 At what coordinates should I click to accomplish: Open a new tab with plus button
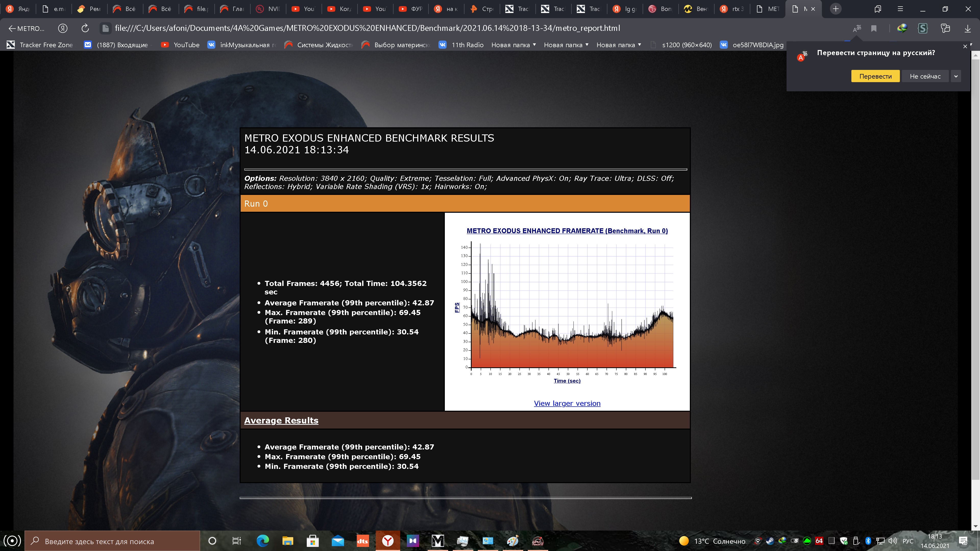click(x=836, y=9)
